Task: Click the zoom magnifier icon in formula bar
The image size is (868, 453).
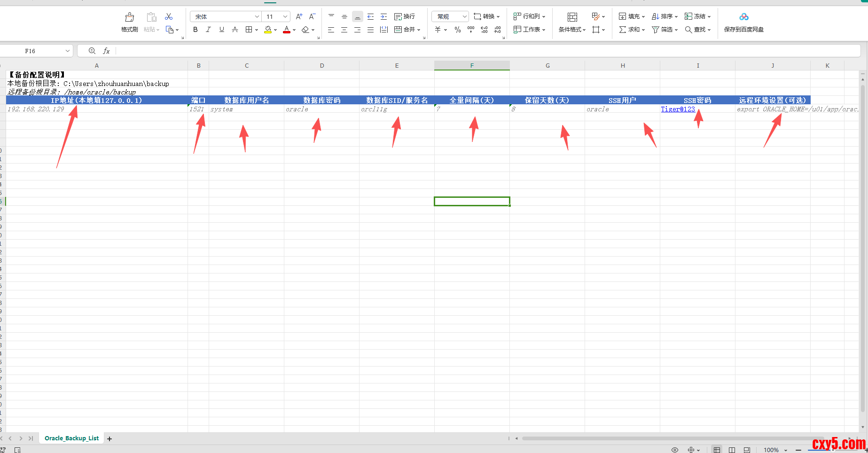Action: point(92,51)
